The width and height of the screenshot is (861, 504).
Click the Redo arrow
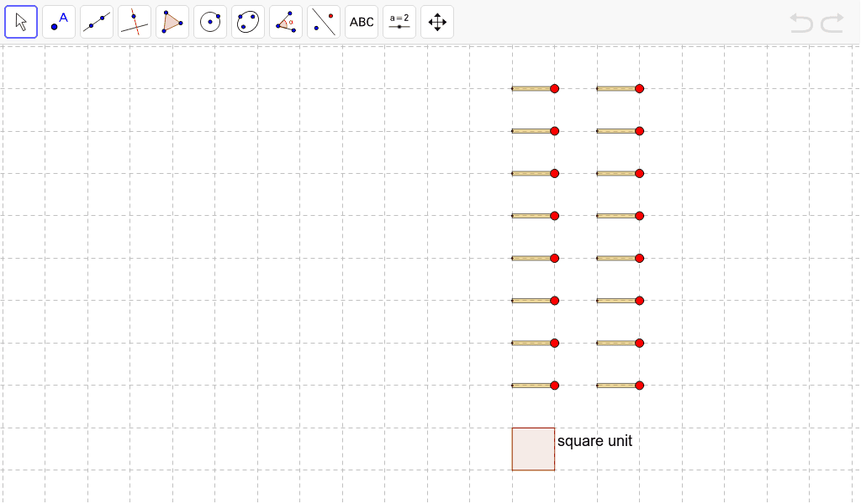[x=832, y=24]
